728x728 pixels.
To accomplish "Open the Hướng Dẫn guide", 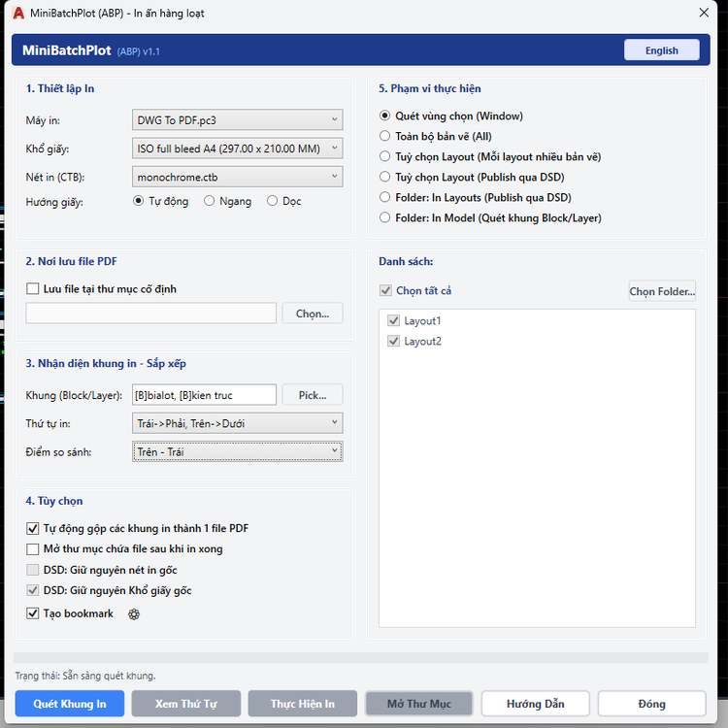I will pyautogui.click(x=535, y=704).
